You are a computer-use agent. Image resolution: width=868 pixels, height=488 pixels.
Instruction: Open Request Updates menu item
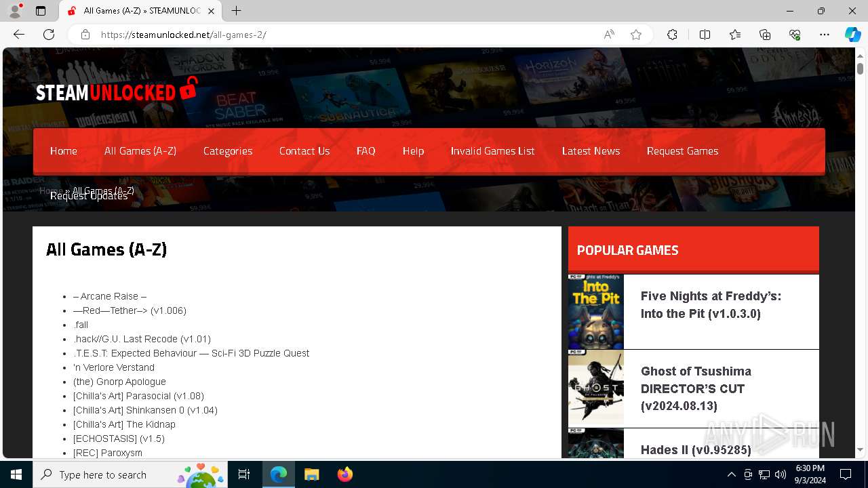[89, 196]
